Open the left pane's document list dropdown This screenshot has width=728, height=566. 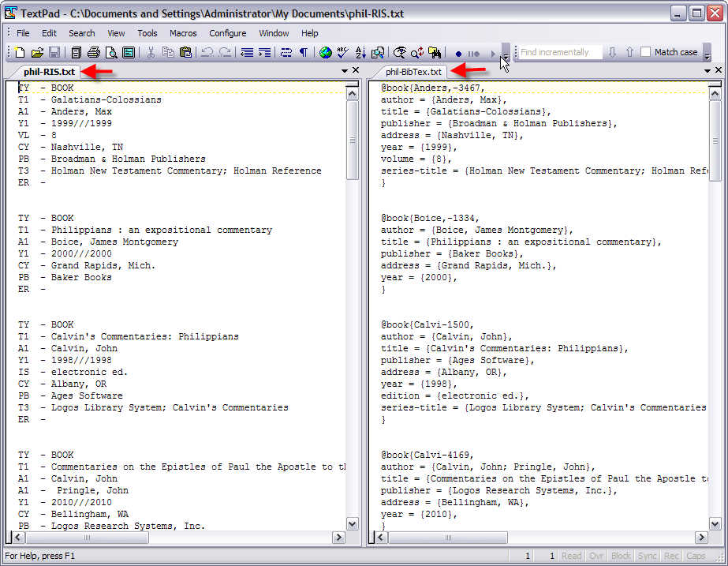tap(345, 70)
